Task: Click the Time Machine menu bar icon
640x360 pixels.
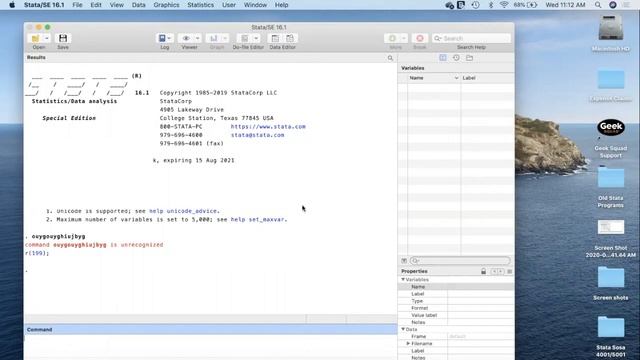Action: [476, 5]
